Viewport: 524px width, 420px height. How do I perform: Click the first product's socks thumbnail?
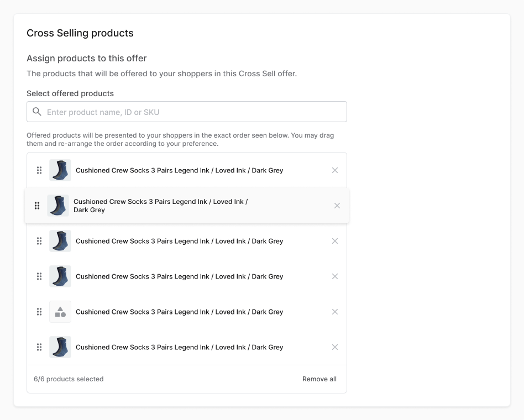[x=60, y=170]
